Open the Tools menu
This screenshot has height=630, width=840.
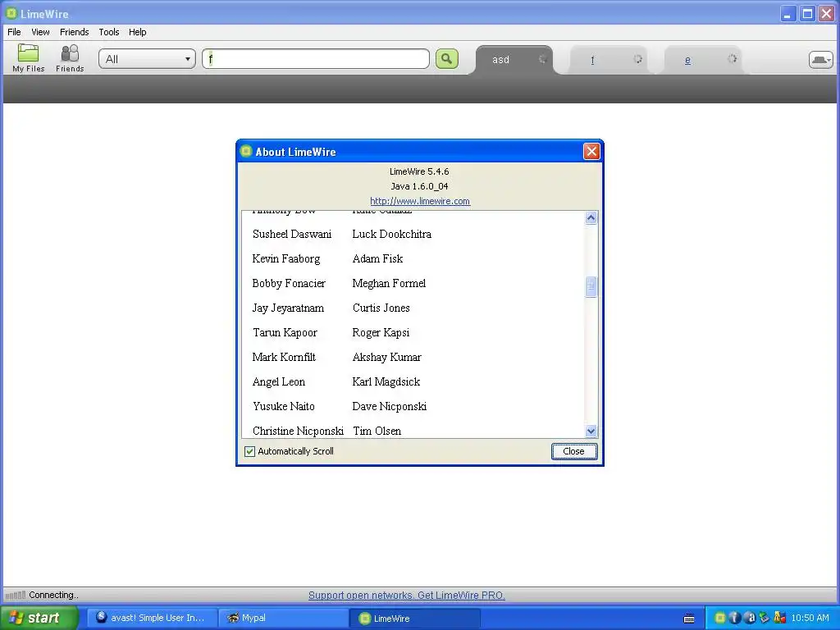(x=109, y=32)
